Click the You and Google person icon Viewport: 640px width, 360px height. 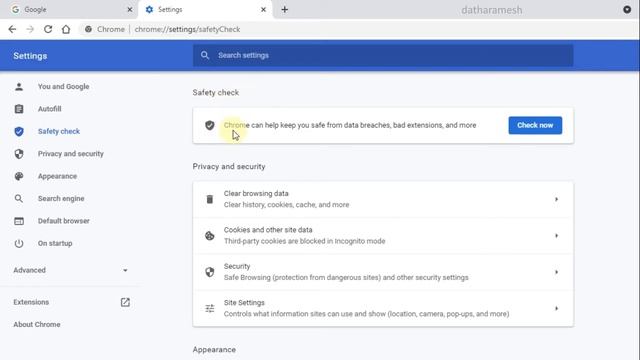19,87
